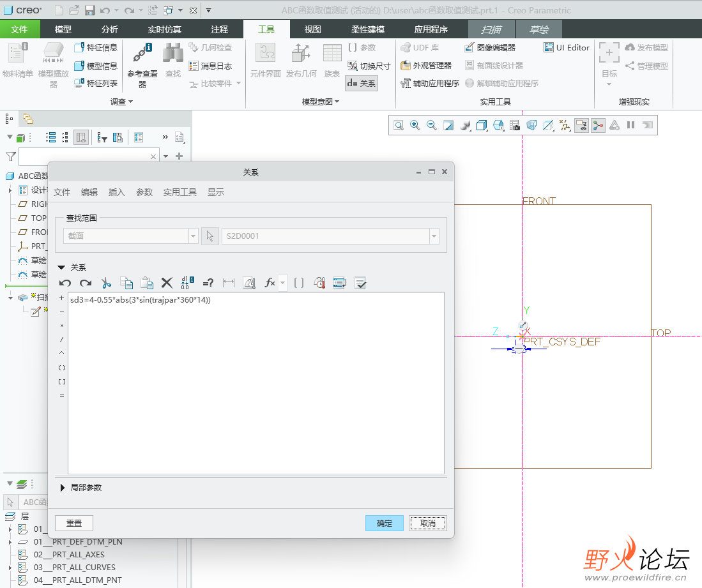
Task: Zoom out using graphics toolbar magnifier
Action: [432, 125]
